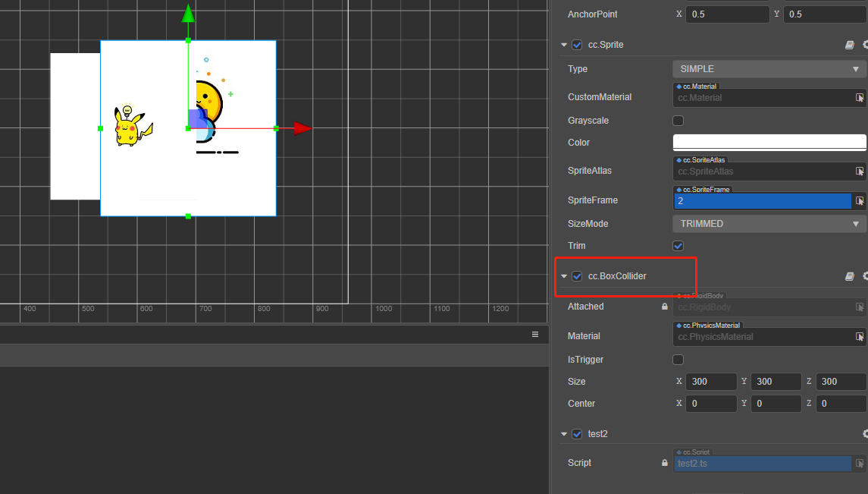Click the SpriteFrame asset picker icon

(859, 200)
